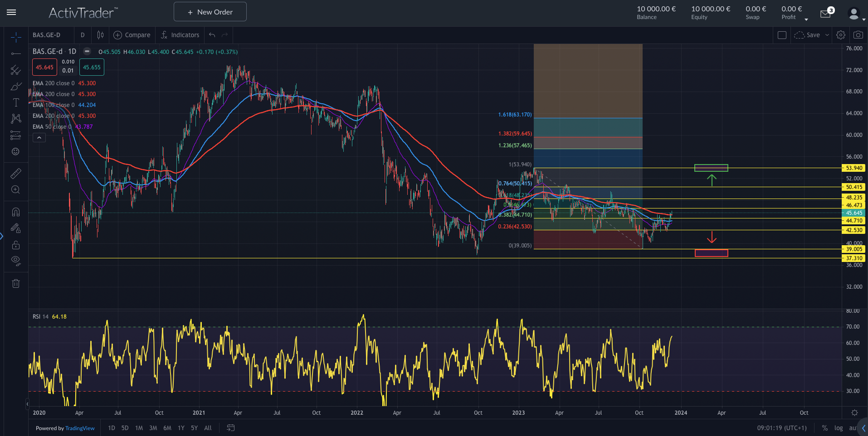Screen dimensions: 868x436
Task: Select the 1Y time range tab
Action: pos(181,428)
